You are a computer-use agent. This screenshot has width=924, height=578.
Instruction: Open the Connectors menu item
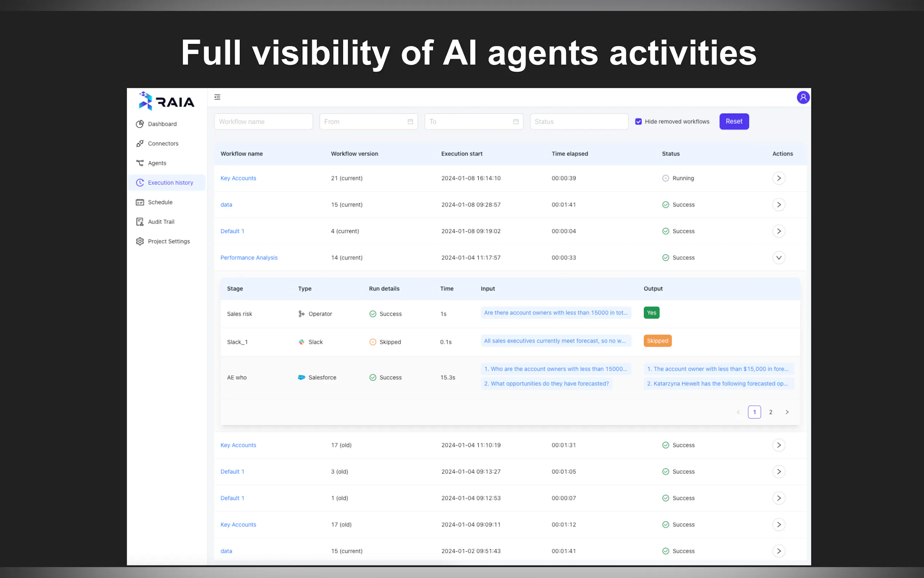[x=167, y=143]
